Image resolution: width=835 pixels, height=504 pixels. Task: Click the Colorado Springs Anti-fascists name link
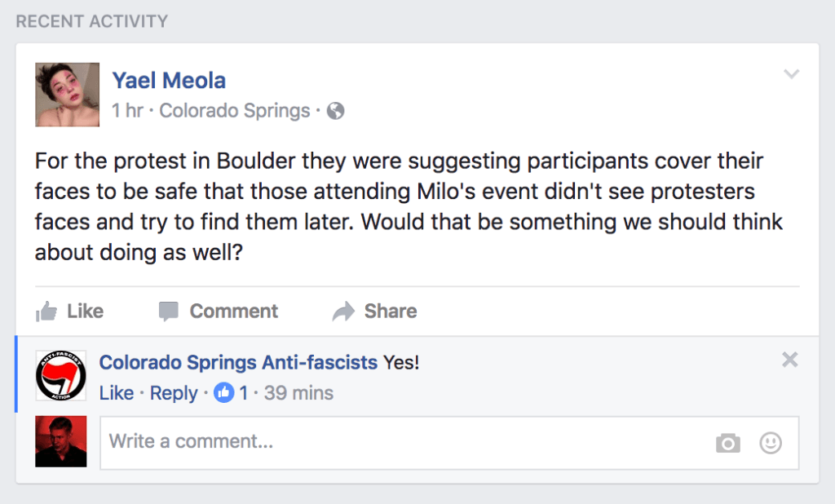239,363
